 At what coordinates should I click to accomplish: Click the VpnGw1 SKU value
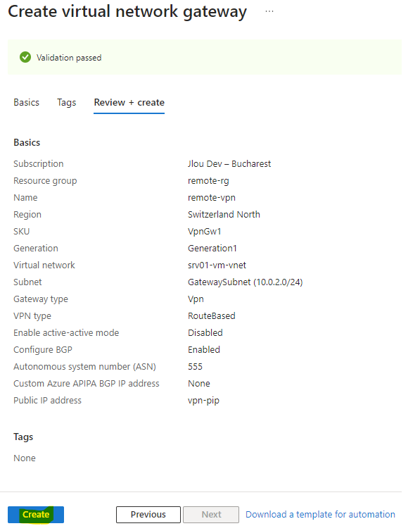205,232
